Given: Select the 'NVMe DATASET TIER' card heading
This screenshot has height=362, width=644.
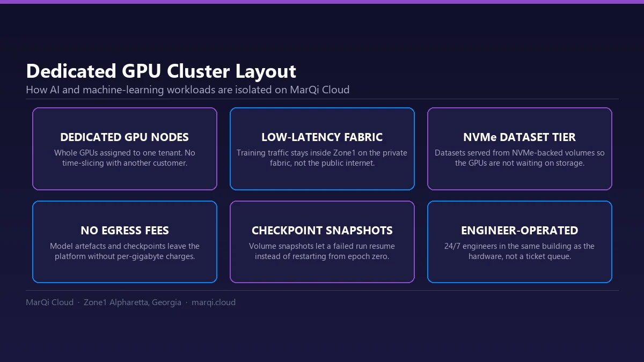Looking at the screenshot, I should [519, 137].
